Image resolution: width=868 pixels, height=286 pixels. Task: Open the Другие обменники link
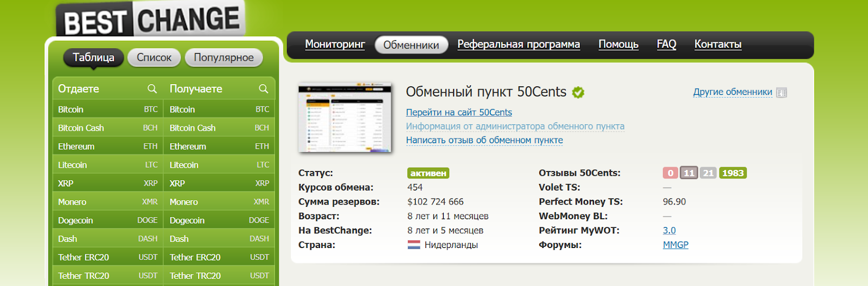coord(732,92)
